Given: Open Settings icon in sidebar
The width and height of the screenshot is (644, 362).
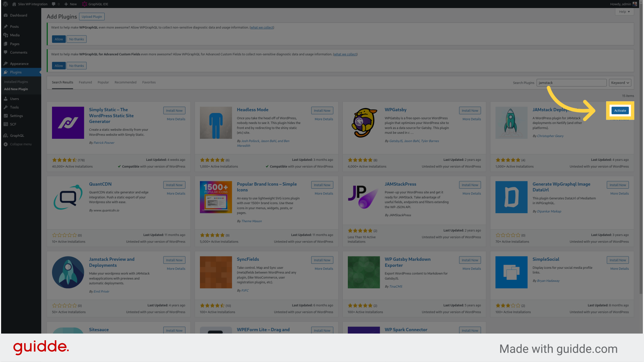Looking at the screenshot, I should pos(5,116).
